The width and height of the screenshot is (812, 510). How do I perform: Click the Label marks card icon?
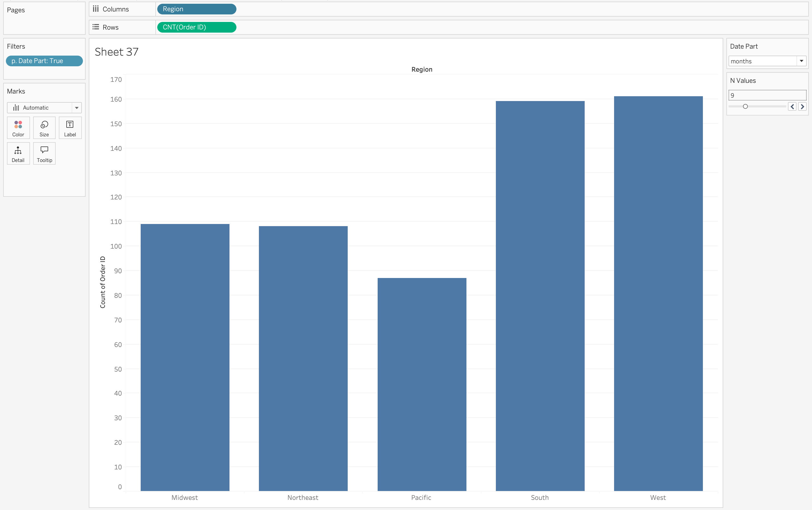[x=70, y=125]
